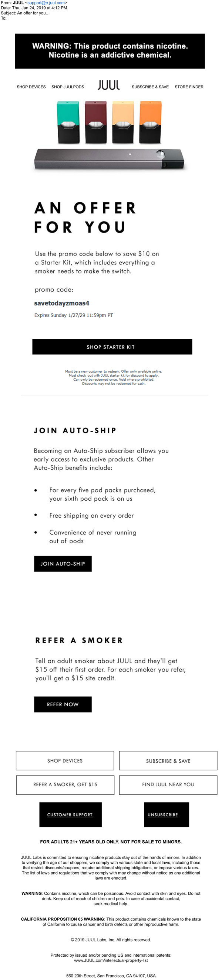Click the outlined Shop Devices button
222x980 pixels.
[65, 760]
